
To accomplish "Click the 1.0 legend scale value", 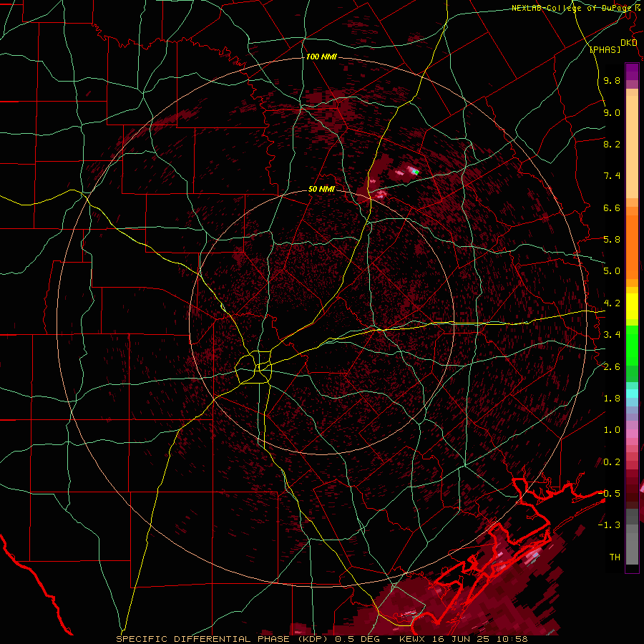I will pos(612,430).
